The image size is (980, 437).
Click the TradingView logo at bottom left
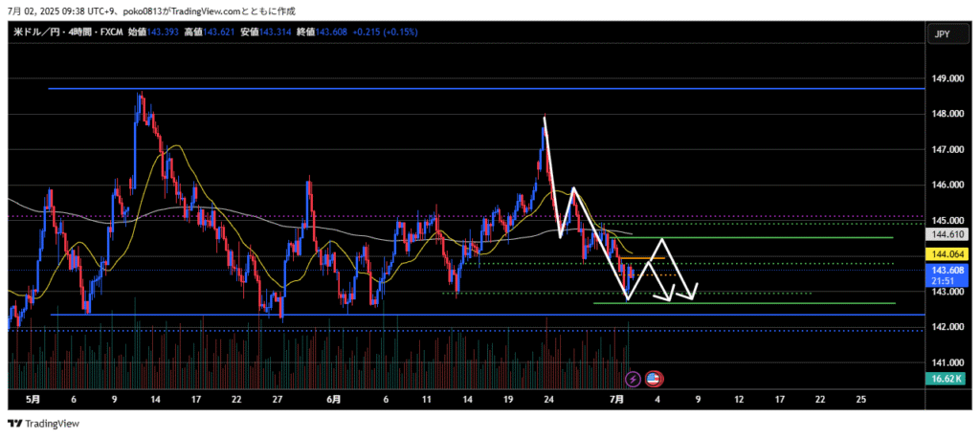[x=44, y=424]
